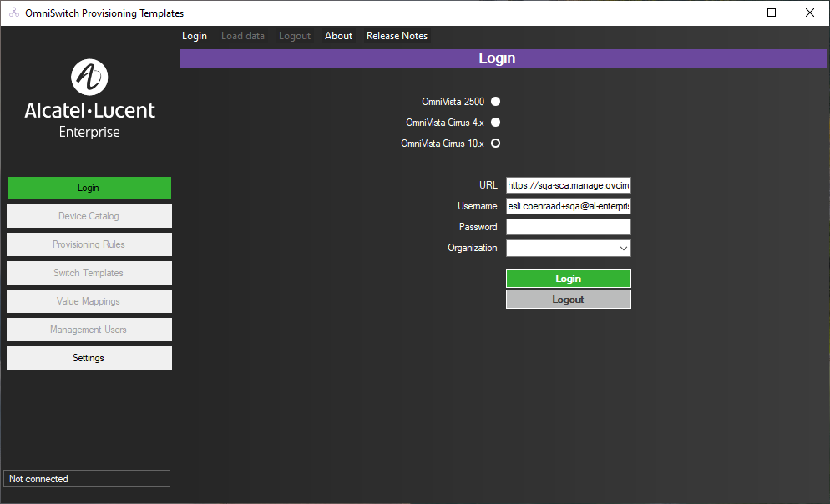Open Value Mappings from sidebar
This screenshot has width=830, height=504.
[89, 301]
